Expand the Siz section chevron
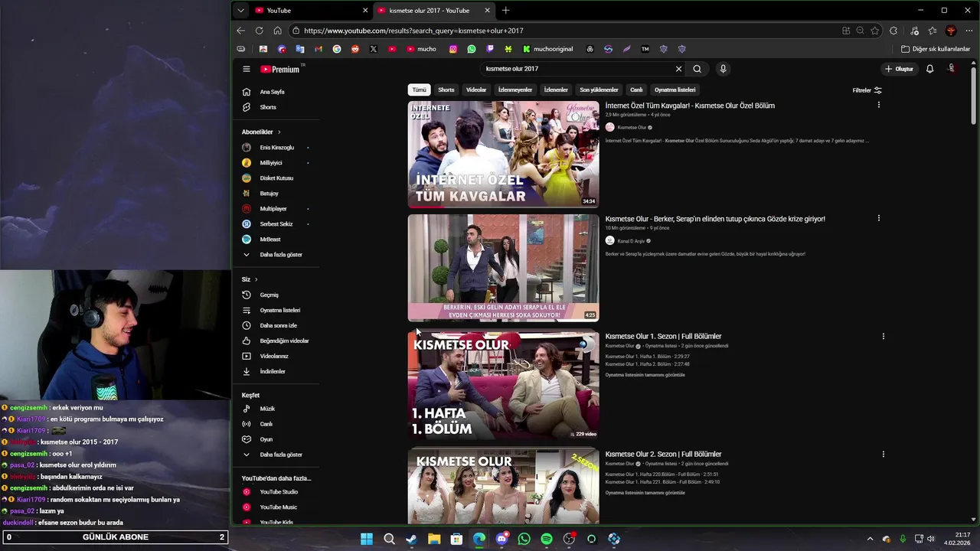The image size is (980, 551). click(256, 279)
